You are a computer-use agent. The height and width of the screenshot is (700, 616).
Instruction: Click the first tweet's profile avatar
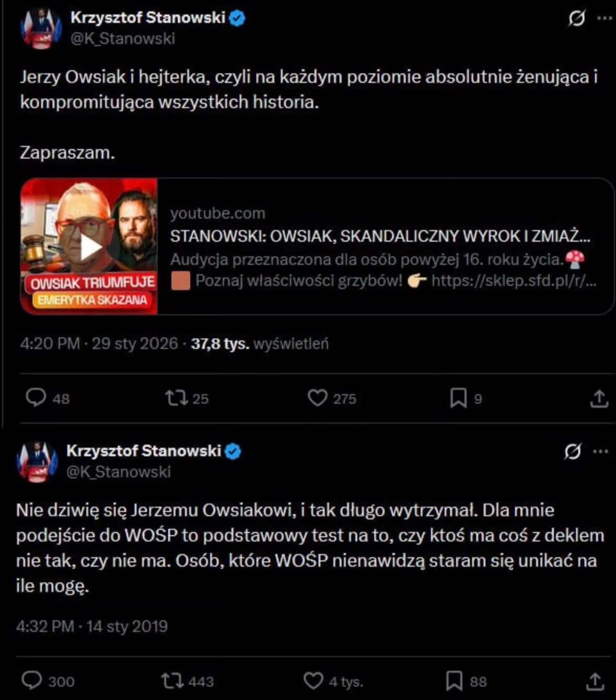pos(41,28)
